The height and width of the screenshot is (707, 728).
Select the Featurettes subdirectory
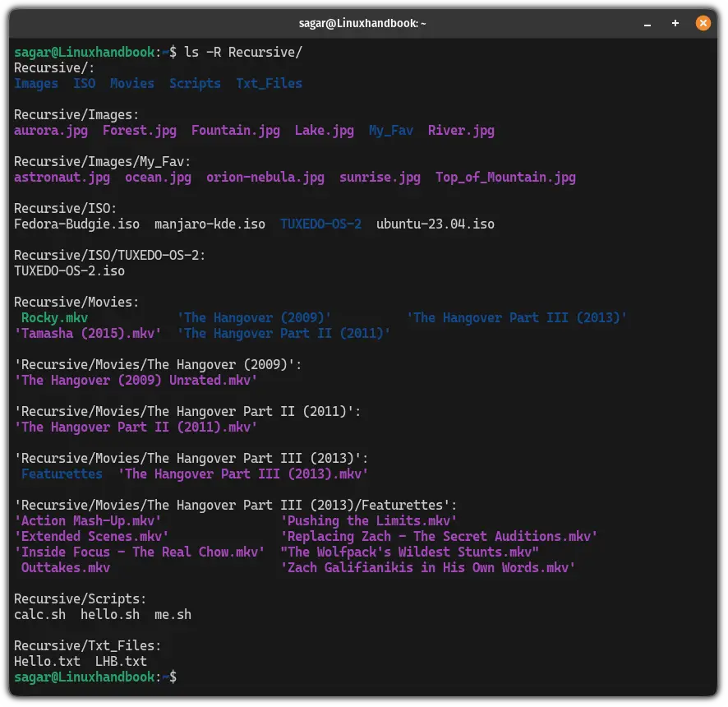click(x=62, y=474)
